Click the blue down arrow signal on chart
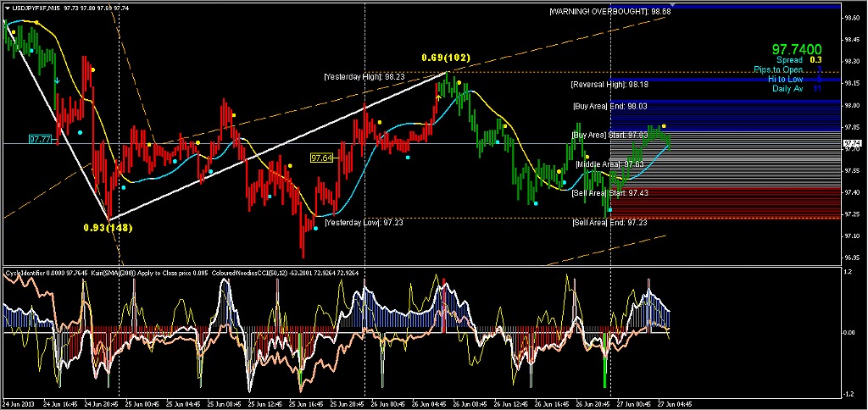Screen dimensions: 868x410 pos(57,80)
